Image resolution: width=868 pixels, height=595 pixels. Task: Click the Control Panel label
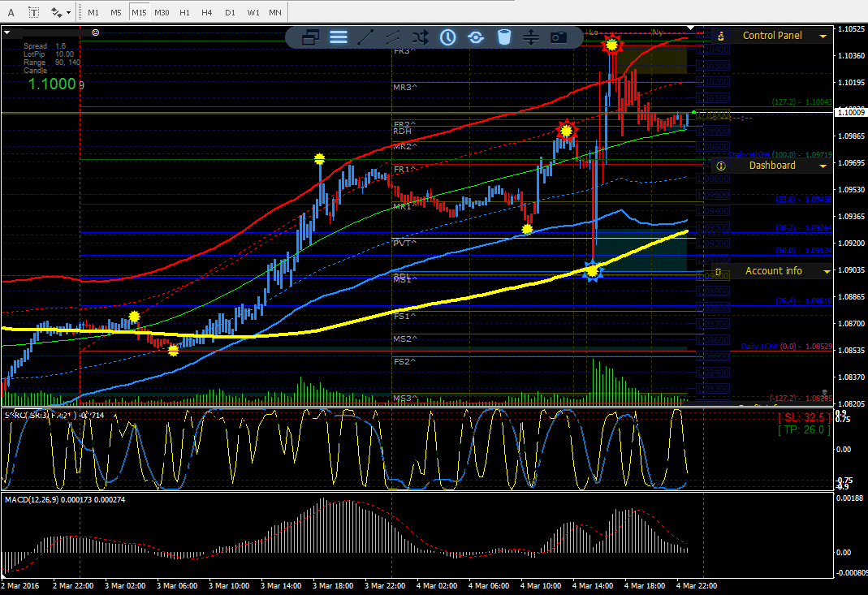pos(772,36)
